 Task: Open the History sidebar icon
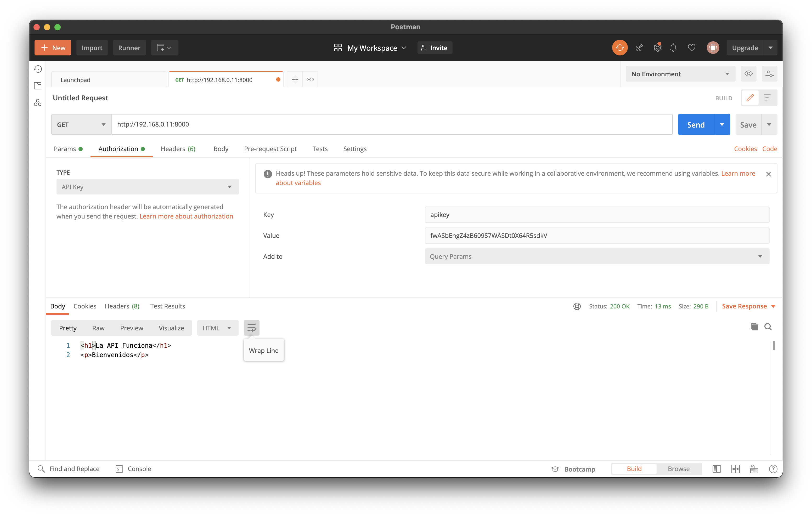[38, 69]
